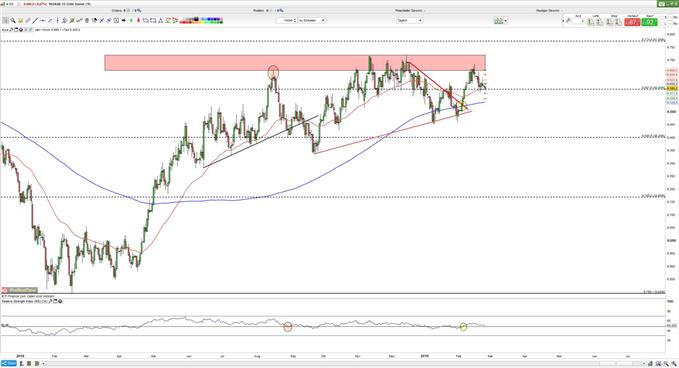This screenshot has width=679, height=368.
Task: Select the green up-arrow marker tool
Action: point(131,20)
